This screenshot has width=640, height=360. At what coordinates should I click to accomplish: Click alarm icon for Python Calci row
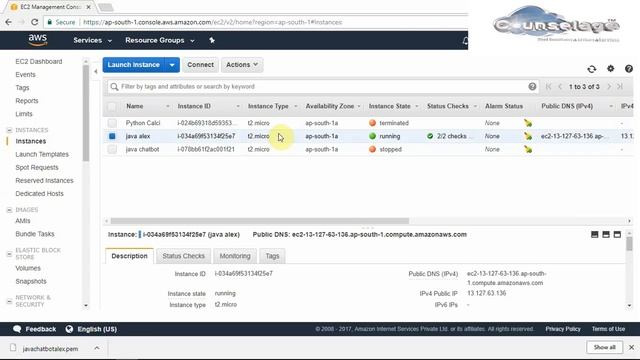click(x=528, y=123)
